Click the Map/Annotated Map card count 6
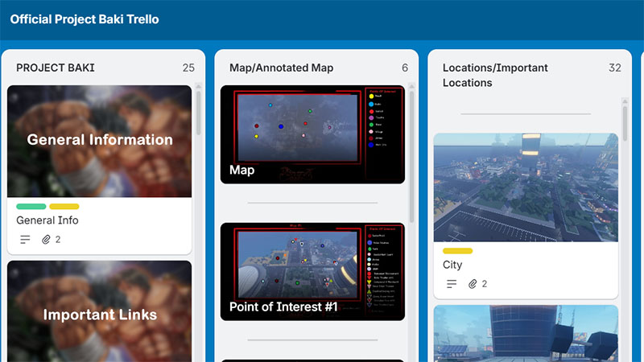 (405, 68)
